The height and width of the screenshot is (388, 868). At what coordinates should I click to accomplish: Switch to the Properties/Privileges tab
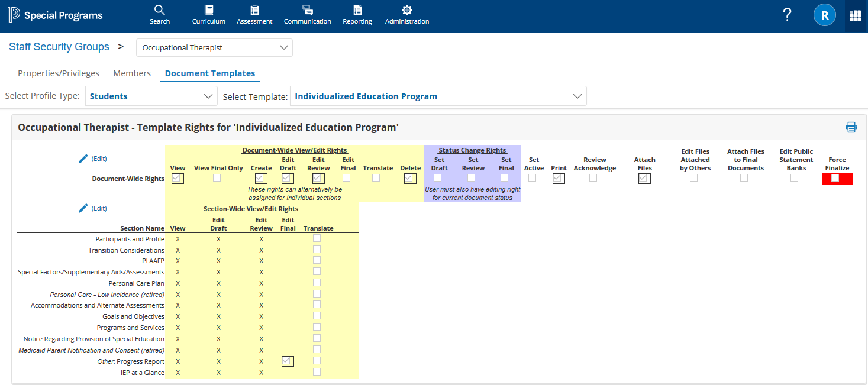click(x=59, y=73)
